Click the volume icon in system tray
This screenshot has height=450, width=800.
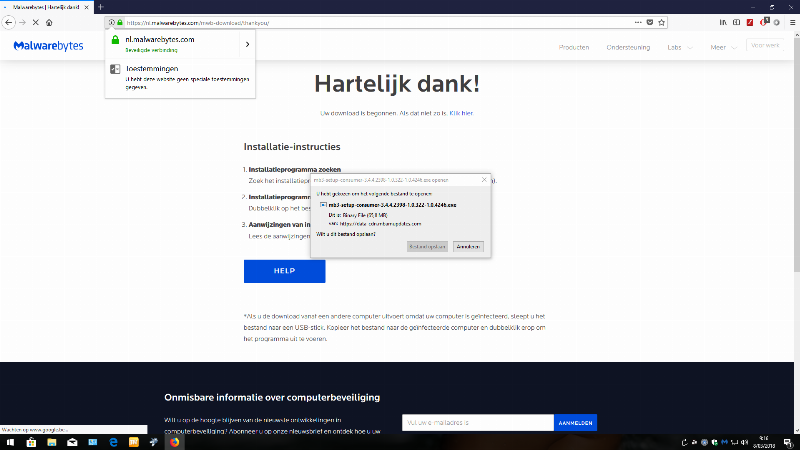(744, 442)
